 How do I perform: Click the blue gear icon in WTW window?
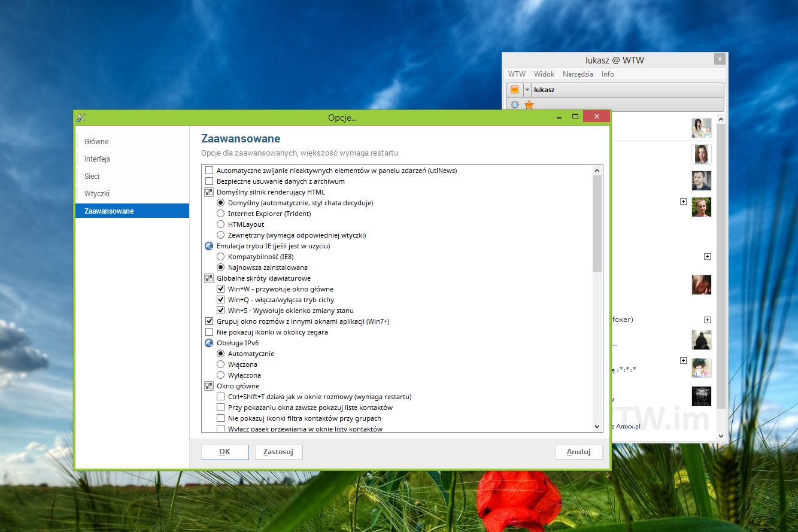click(x=515, y=105)
